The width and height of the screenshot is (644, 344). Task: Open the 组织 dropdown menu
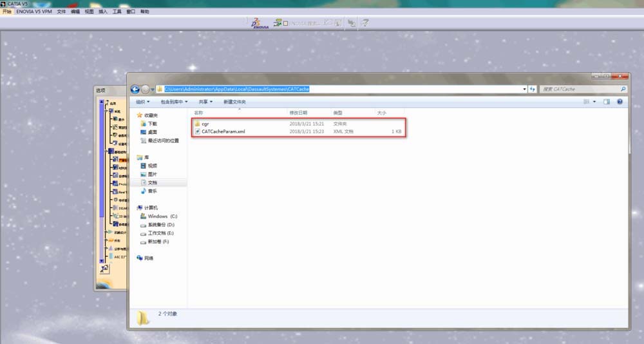tap(142, 102)
